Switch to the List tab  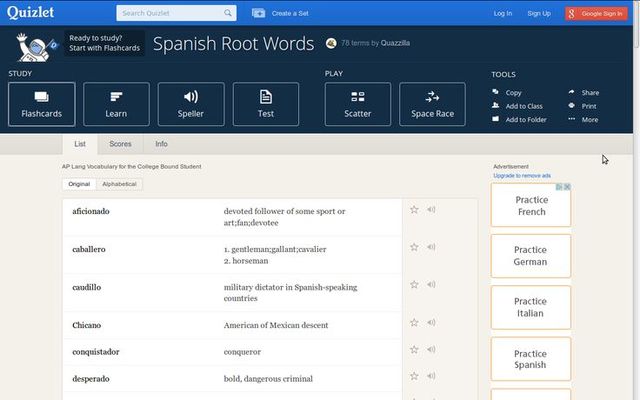tap(80, 144)
